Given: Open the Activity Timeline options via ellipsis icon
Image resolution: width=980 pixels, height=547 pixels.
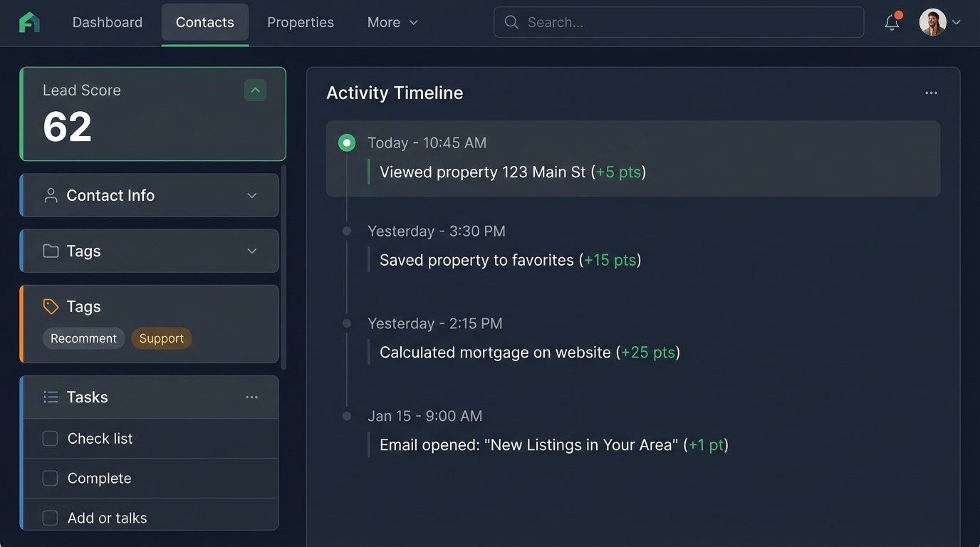Looking at the screenshot, I should pos(931,93).
